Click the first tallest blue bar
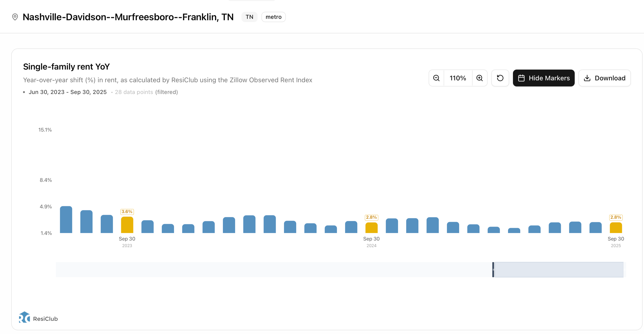This screenshot has height=334, width=644. (x=66, y=220)
